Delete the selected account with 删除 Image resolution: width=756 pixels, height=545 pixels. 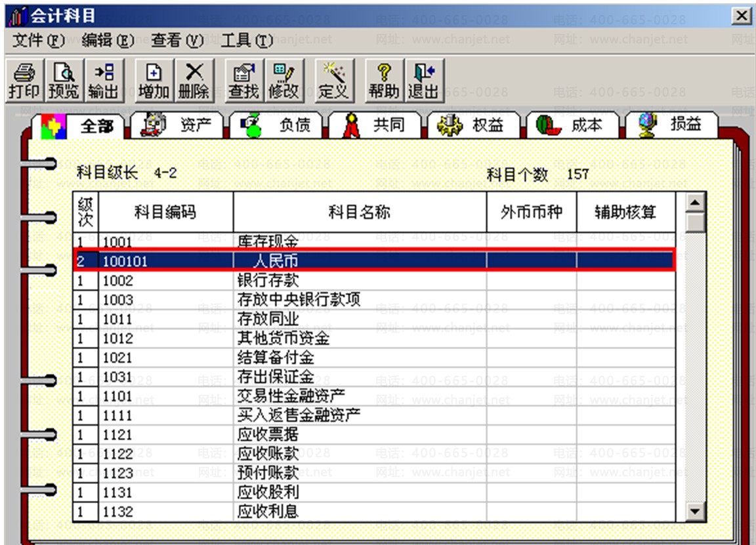coord(194,81)
